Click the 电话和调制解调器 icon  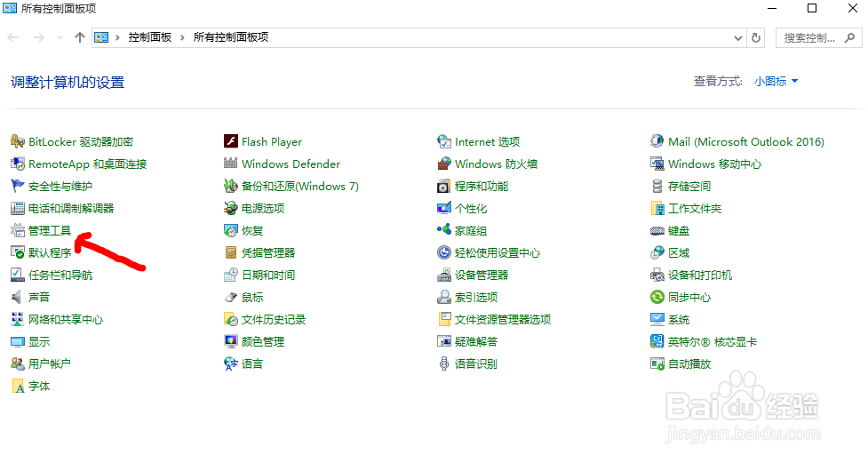click(x=18, y=208)
